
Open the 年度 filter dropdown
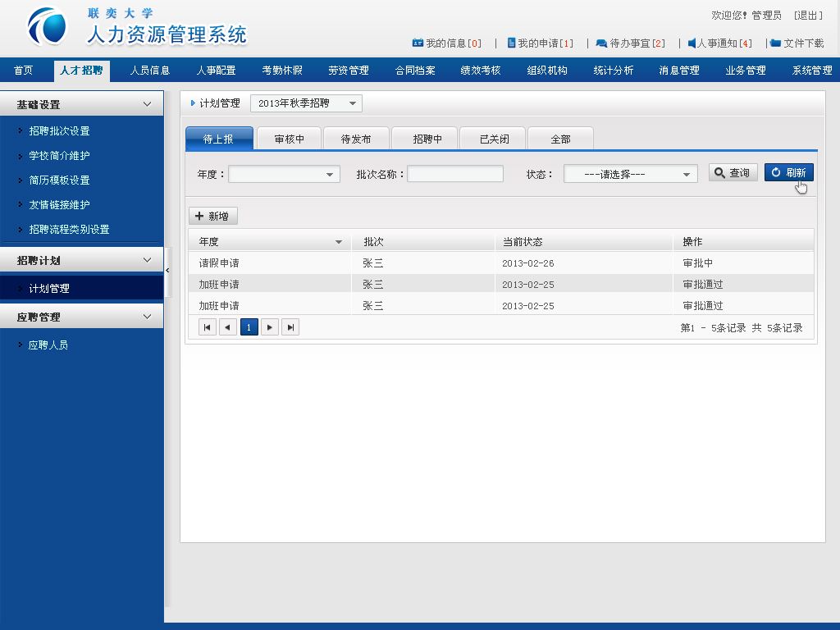tap(285, 174)
